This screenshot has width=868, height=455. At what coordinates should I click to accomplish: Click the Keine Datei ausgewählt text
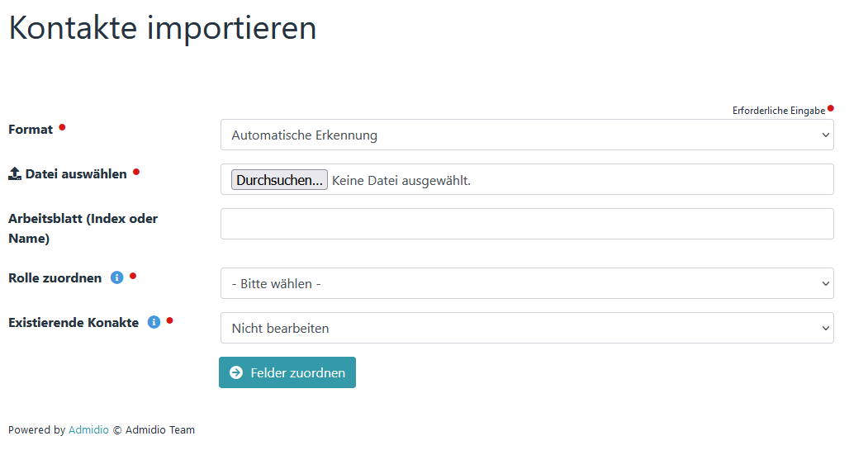tap(401, 181)
